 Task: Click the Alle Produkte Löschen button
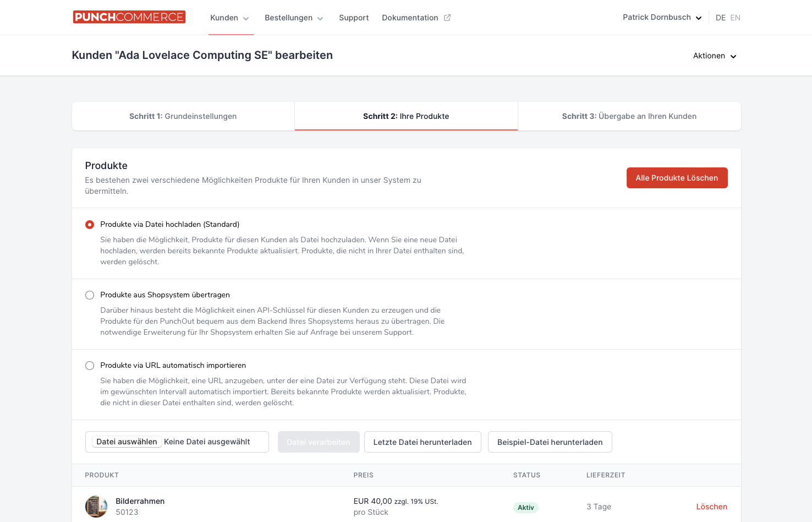(x=677, y=178)
